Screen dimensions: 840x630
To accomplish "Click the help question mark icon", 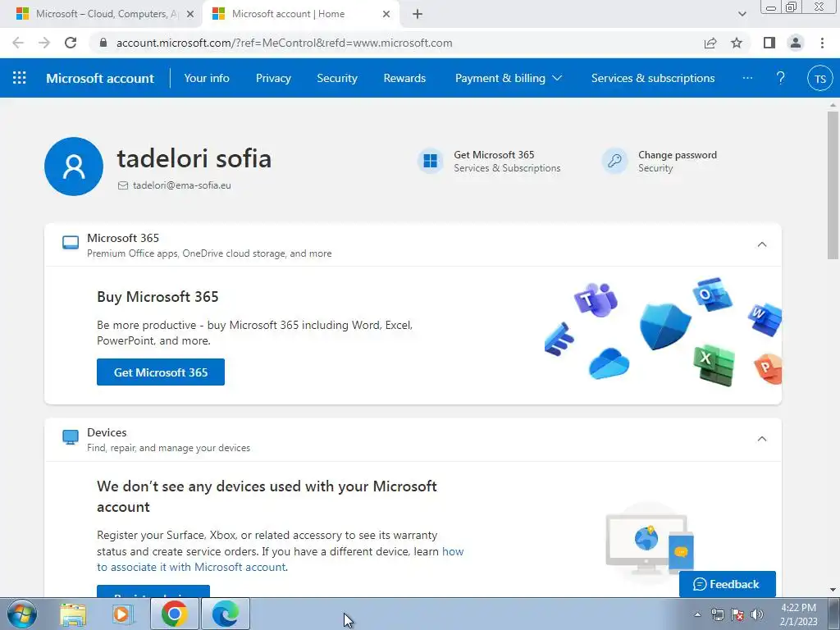I will coord(781,78).
